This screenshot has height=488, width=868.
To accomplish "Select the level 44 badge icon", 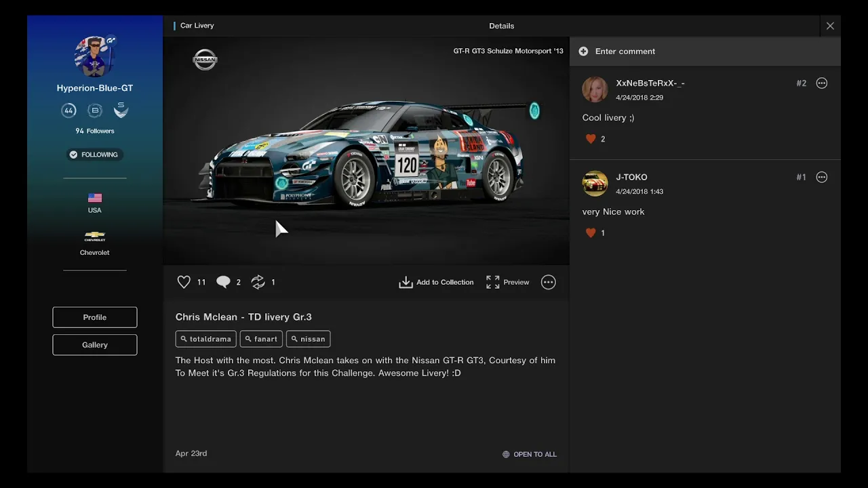I will point(68,110).
